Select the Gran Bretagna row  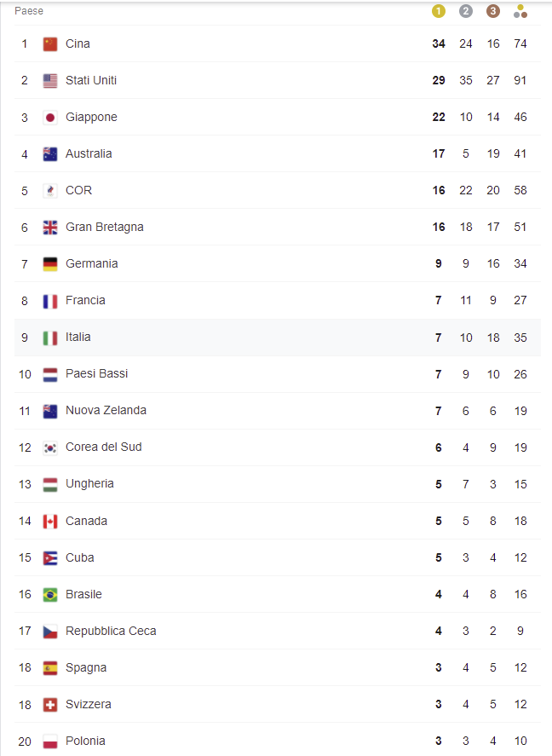click(278, 227)
